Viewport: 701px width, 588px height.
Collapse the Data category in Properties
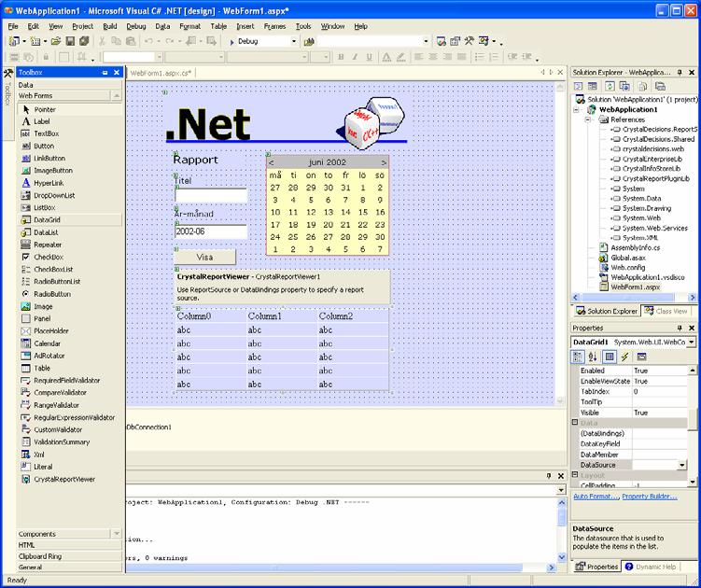point(575,422)
